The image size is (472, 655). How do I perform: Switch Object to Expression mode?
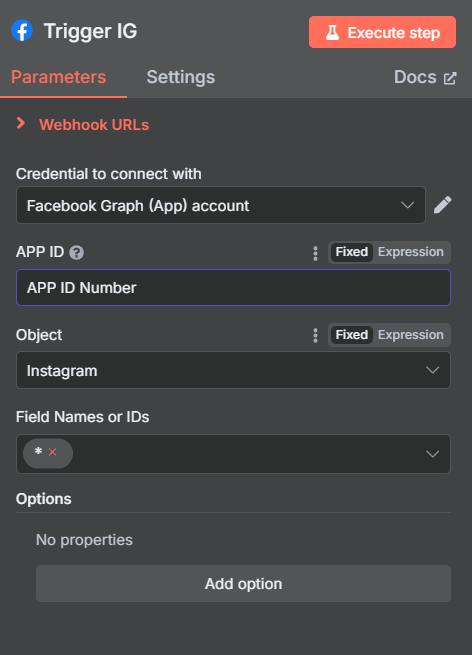pos(411,335)
